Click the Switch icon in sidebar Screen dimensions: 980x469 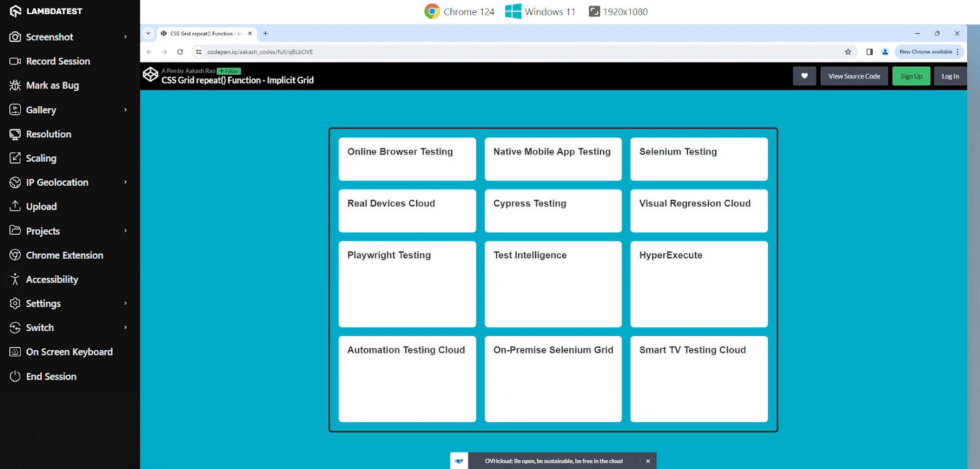pos(15,327)
